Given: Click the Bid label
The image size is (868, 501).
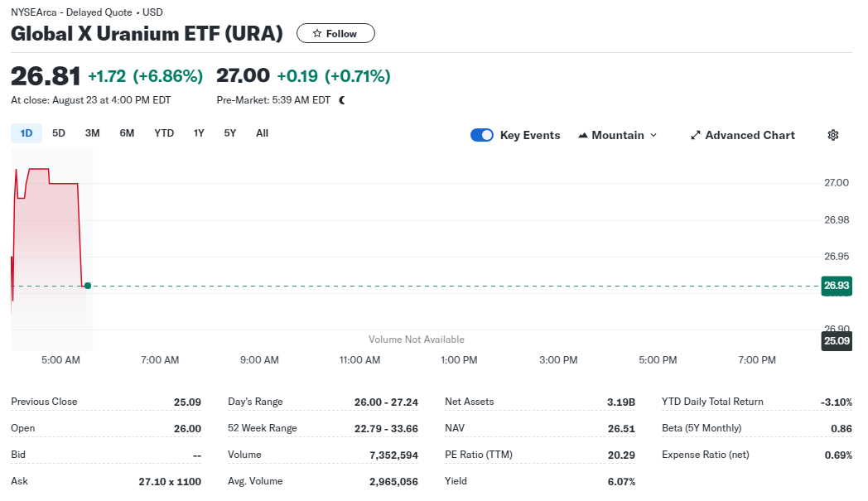Looking at the screenshot, I should (x=18, y=455).
